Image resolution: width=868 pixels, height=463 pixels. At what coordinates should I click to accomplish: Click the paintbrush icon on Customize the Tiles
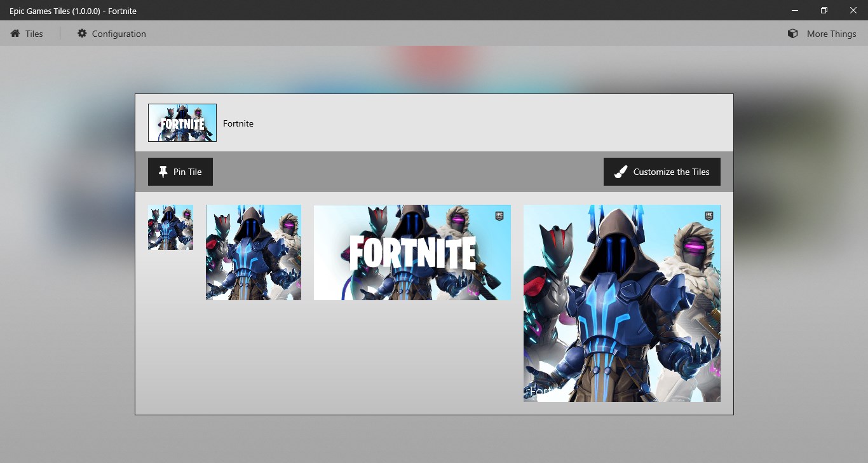pos(621,172)
